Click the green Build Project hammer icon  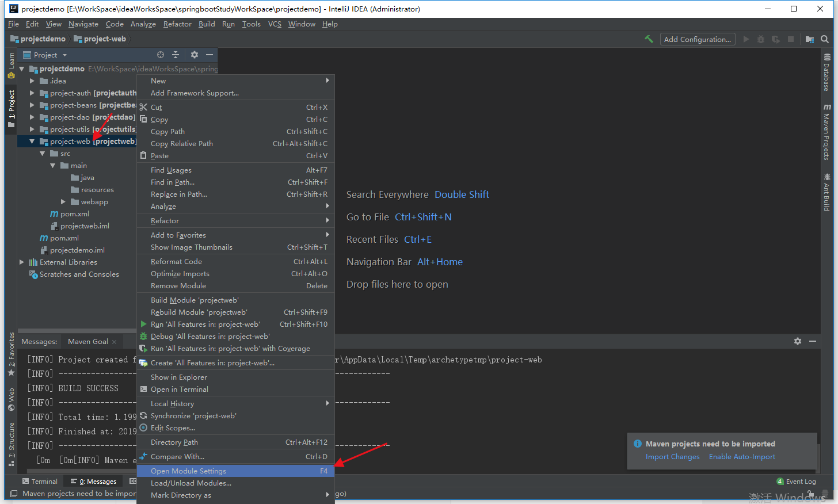point(649,39)
